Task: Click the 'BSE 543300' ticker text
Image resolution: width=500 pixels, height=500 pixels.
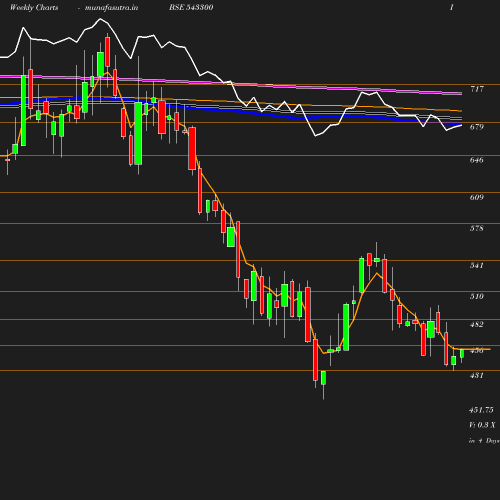Action: point(191,7)
